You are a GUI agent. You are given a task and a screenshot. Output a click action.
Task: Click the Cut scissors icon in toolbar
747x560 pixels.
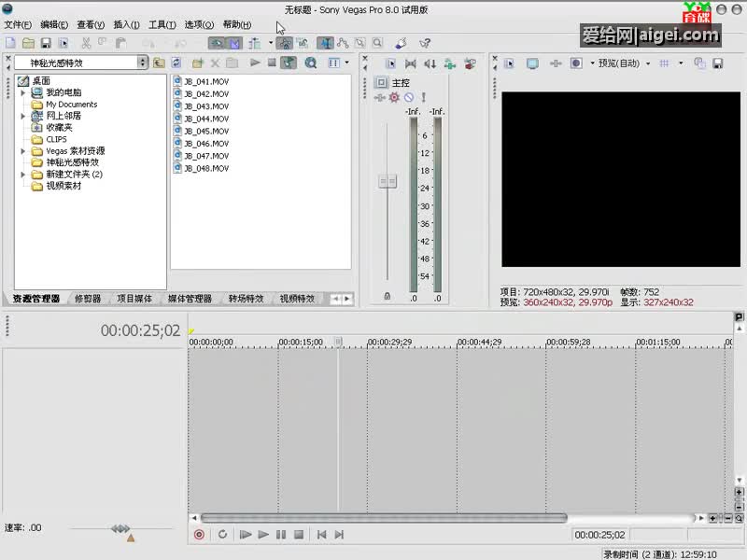[x=86, y=43]
